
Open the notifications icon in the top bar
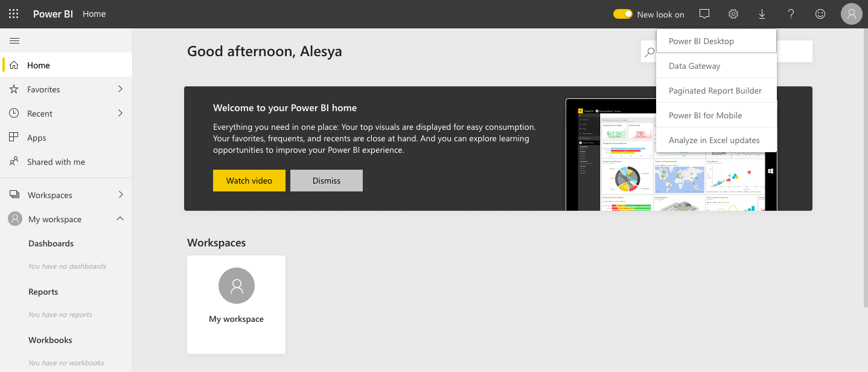pos(704,13)
